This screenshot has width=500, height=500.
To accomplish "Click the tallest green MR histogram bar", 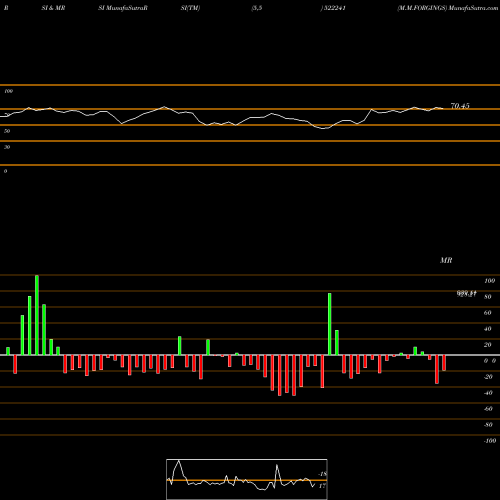I will tap(37, 315).
